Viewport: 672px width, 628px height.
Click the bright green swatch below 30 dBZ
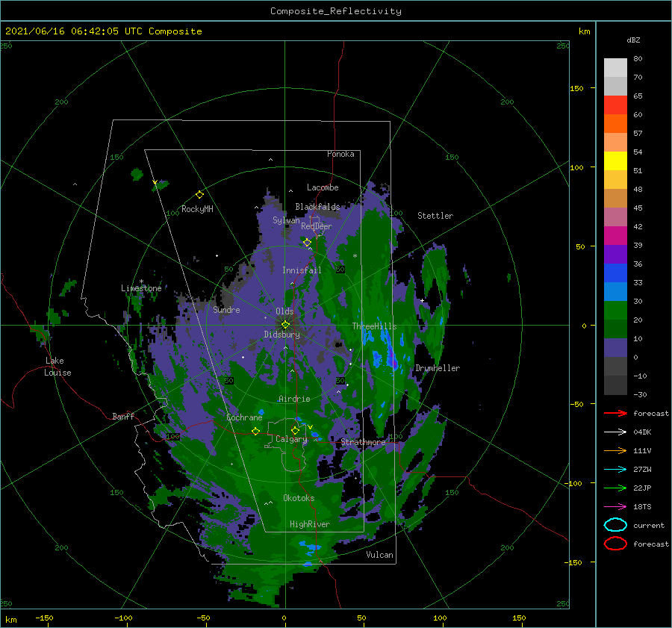pyautogui.click(x=615, y=311)
